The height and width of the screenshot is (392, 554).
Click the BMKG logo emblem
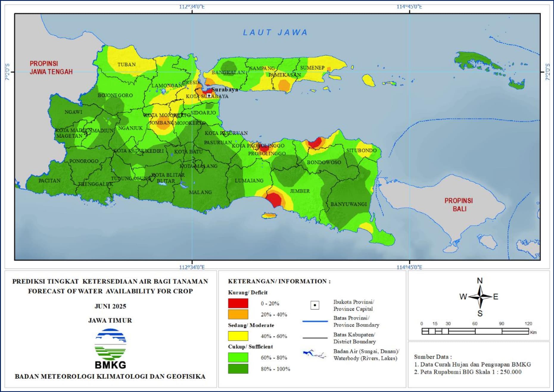click(x=111, y=344)
